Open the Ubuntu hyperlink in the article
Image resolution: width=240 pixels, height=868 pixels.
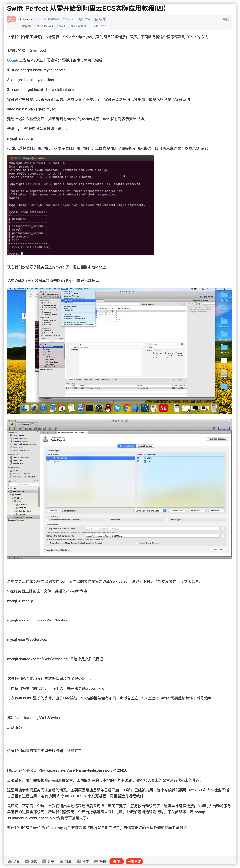(x=13, y=60)
